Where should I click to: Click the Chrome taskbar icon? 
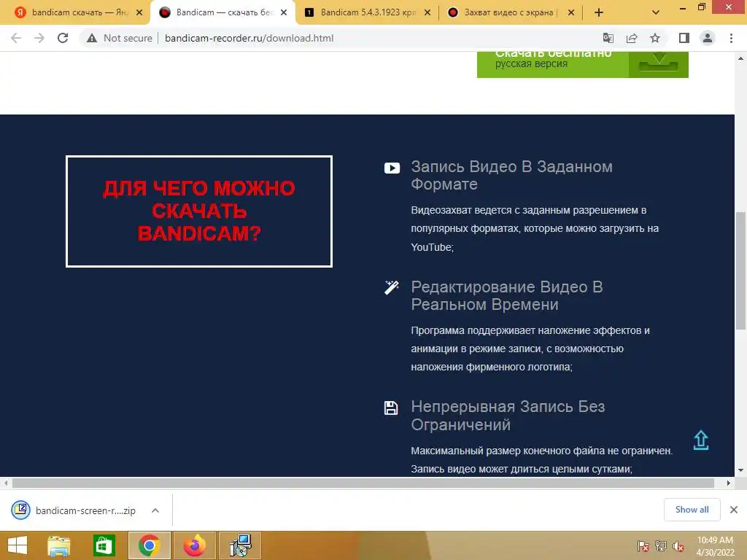click(x=149, y=545)
